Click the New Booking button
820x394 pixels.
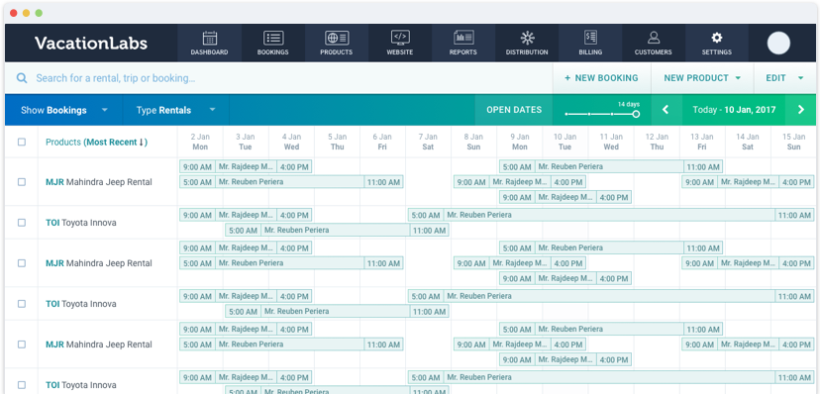[x=601, y=78]
